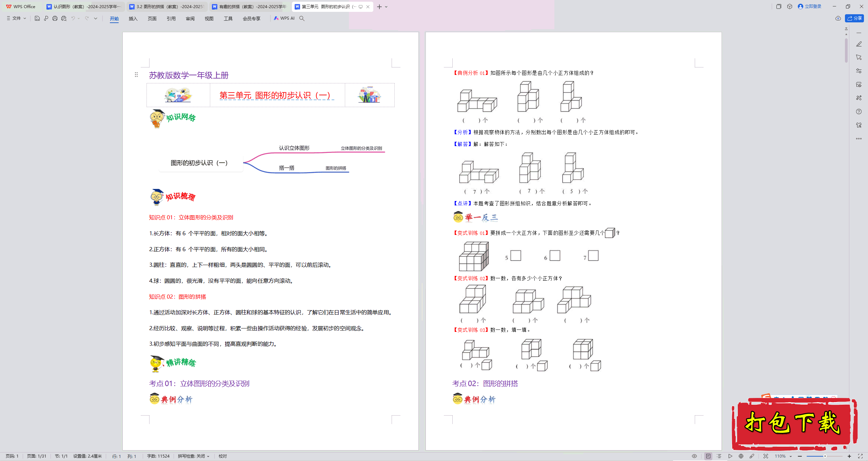Open the 引用 ribbon tab

click(x=171, y=19)
